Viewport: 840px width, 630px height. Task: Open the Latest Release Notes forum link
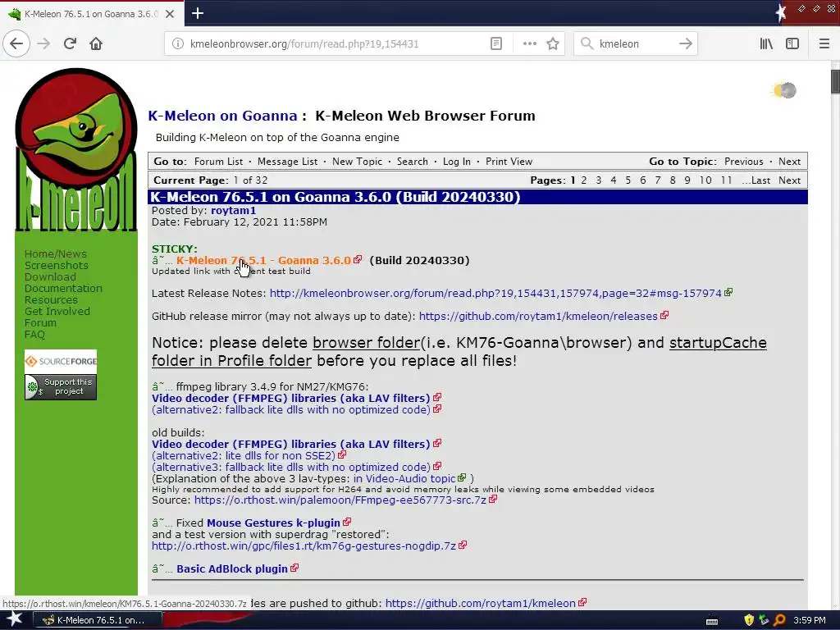tap(495, 293)
